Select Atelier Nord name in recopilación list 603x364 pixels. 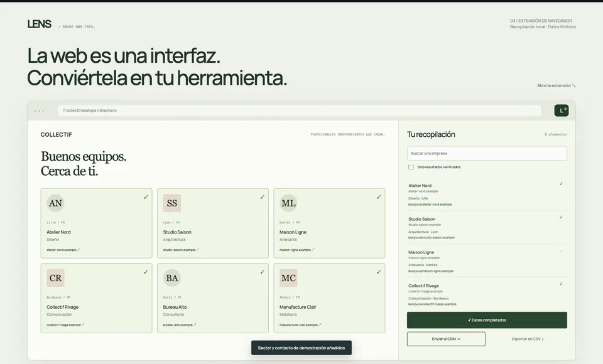pos(420,186)
